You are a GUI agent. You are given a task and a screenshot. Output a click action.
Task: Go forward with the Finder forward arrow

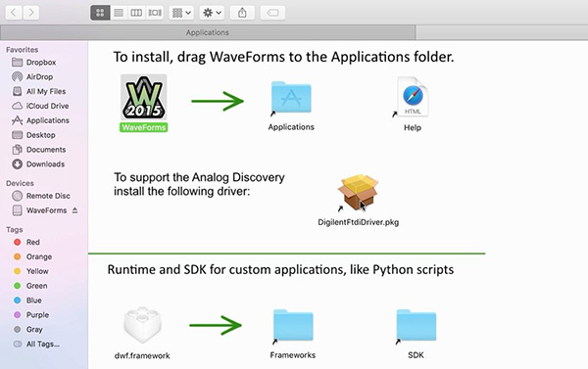[31, 13]
